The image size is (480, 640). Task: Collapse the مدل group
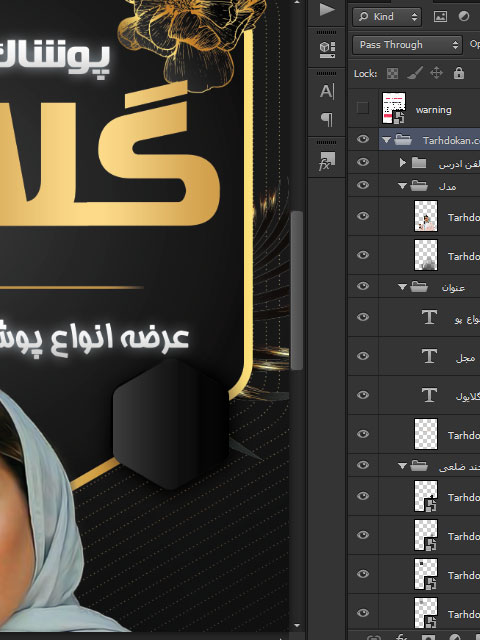point(402,186)
